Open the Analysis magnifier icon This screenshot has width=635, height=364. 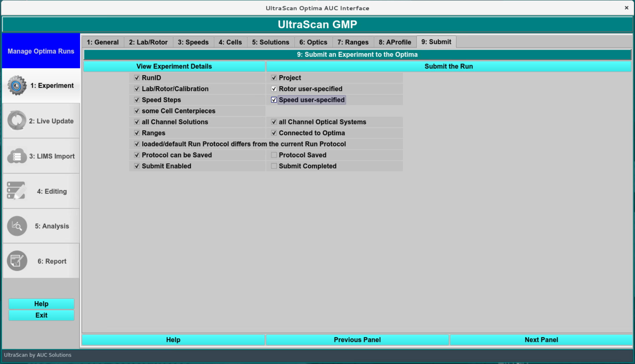[17, 226]
